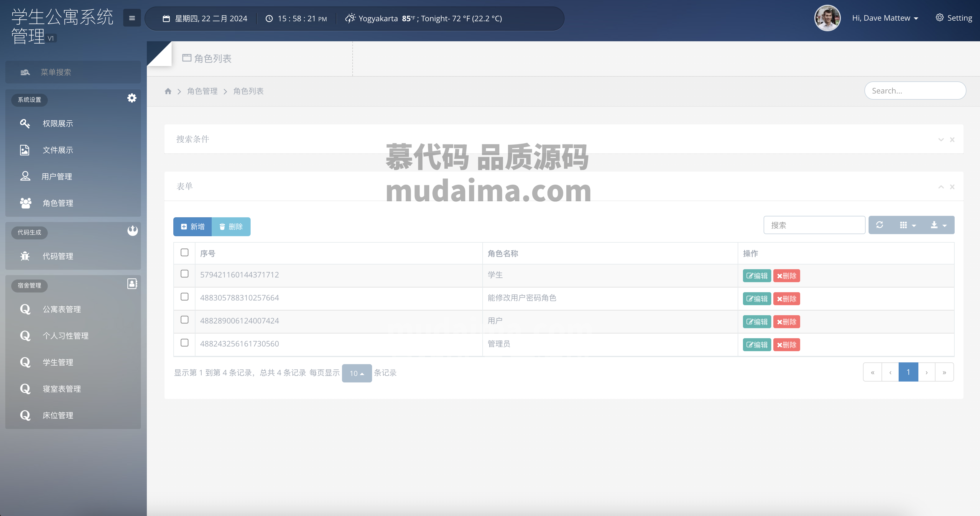Click the clock icon in header
The height and width of the screenshot is (516, 980).
click(269, 19)
